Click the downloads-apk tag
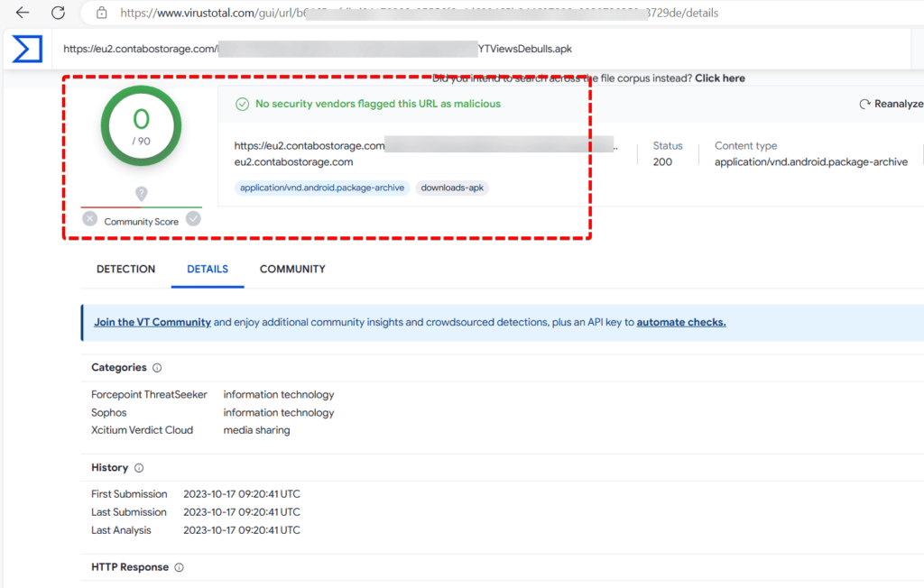Screen dimensions: 924x588 tap(452, 188)
